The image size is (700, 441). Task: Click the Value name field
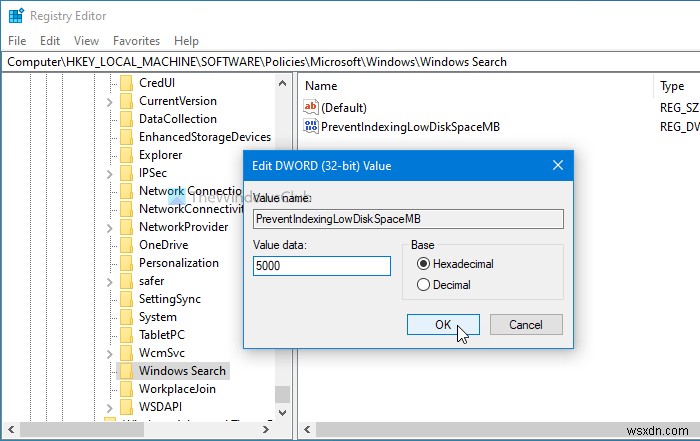(x=408, y=219)
